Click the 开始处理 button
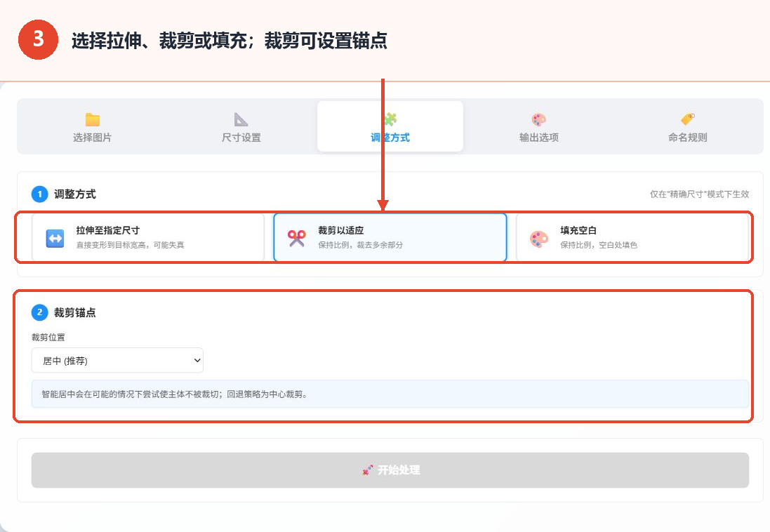Viewport: 770px width, 532px height. [390, 470]
